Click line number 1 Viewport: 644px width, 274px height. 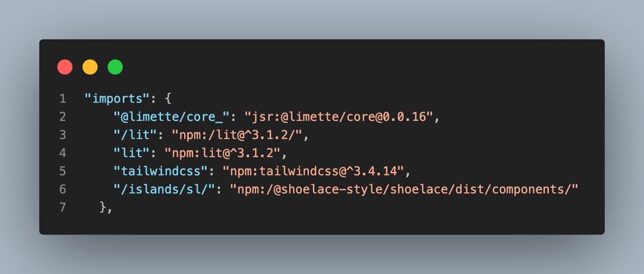point(62,99)
